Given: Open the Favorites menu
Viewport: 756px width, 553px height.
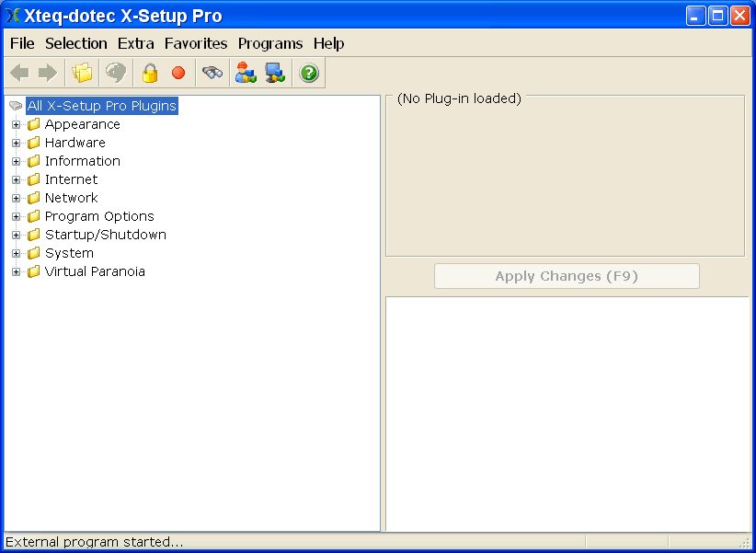Looking at the screenshot, I should coord(196,43).
